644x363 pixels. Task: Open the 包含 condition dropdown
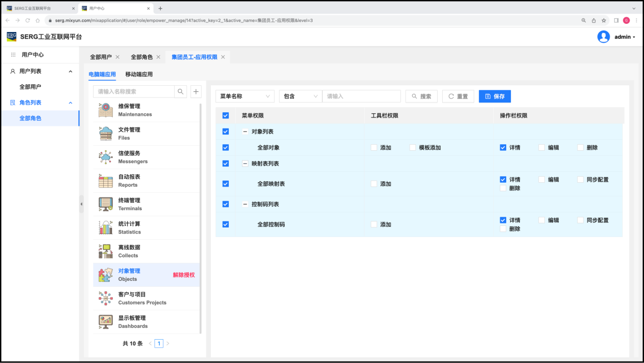coord(300,96)
